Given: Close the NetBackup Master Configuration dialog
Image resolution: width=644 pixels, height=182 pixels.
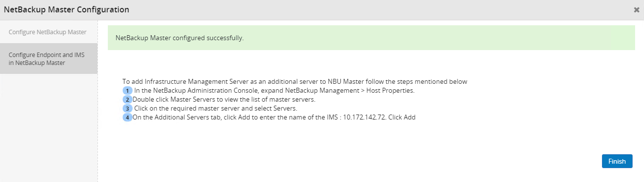Looking at the screenshot, I should pos(637,9).
